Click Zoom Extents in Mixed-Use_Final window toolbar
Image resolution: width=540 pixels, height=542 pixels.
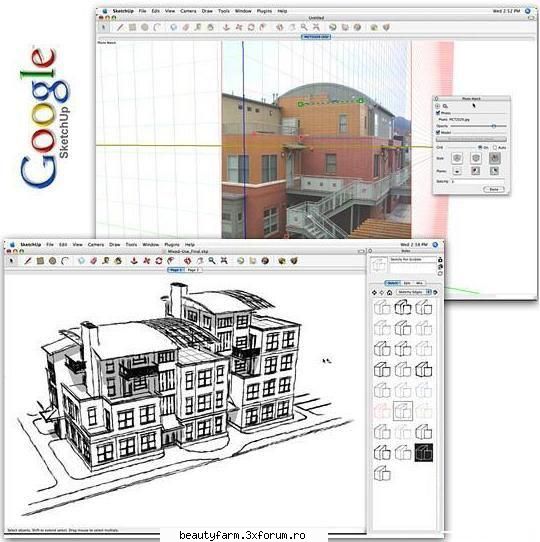tap(224, 261)
